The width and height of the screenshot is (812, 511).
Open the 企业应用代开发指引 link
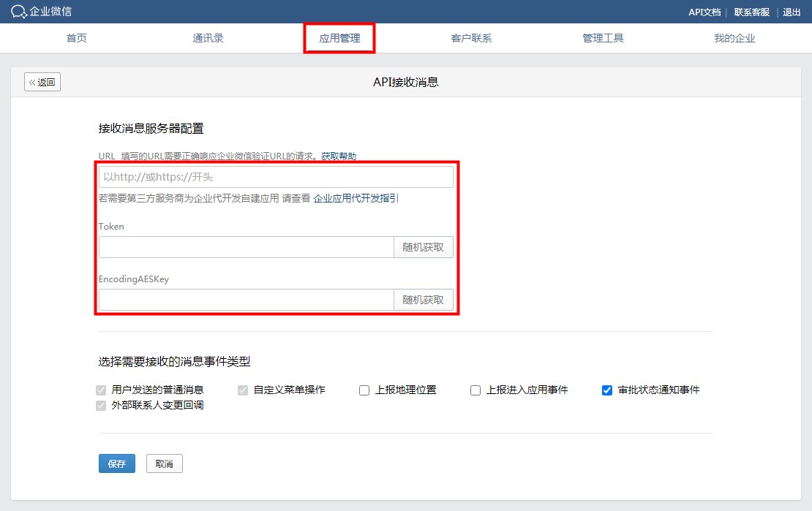click(356, 198)
